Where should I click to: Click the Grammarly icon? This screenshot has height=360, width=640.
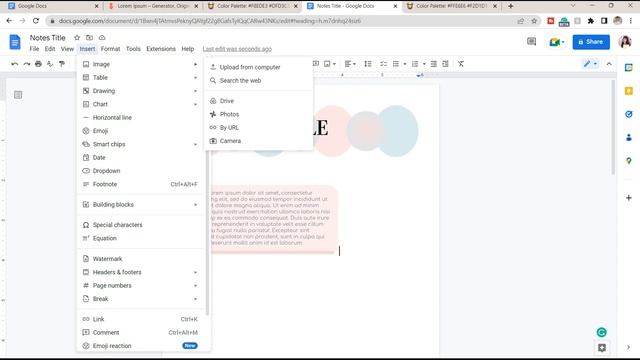coord(602,332)
